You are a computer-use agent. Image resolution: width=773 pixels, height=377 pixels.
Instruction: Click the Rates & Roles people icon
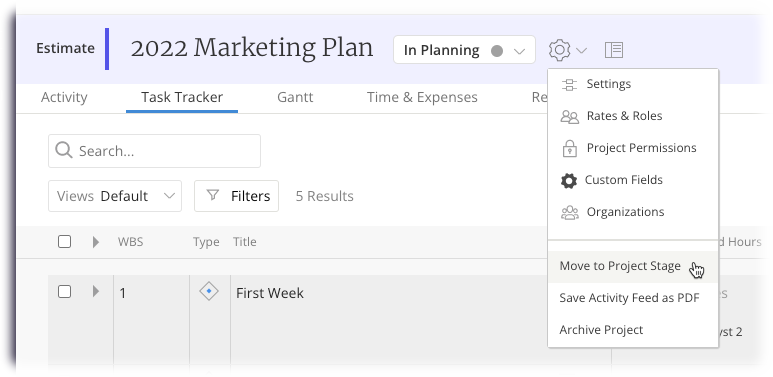(569, 116)
